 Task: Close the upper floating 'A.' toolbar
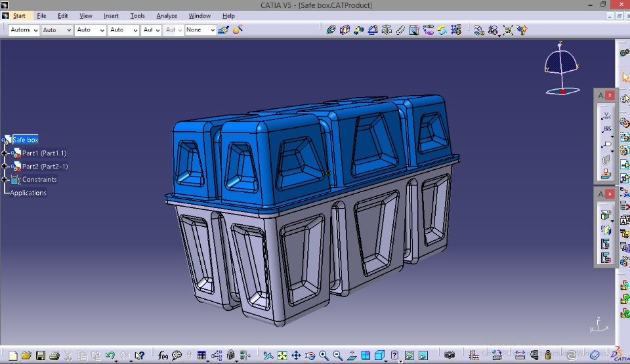pyautogui.click(x=610, y=95)
